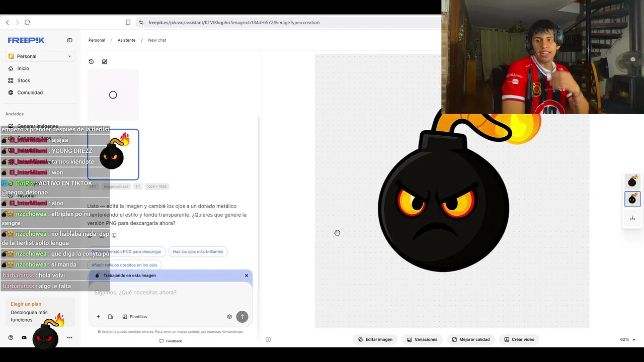Open Stock in sidebar
Screen dimensions: 644x362
(x=24, y=80)
